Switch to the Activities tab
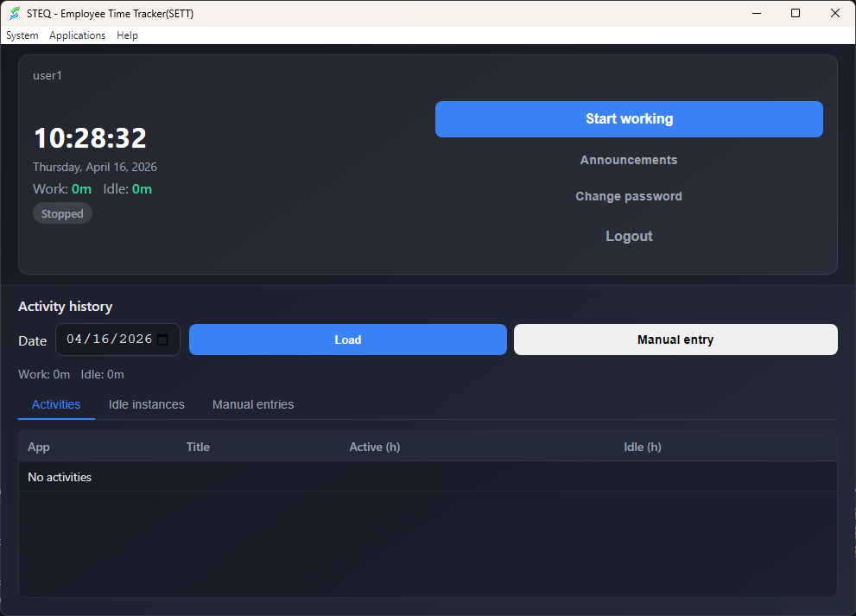This screenshot has height=616, width=856. click(x=56, y=404)
